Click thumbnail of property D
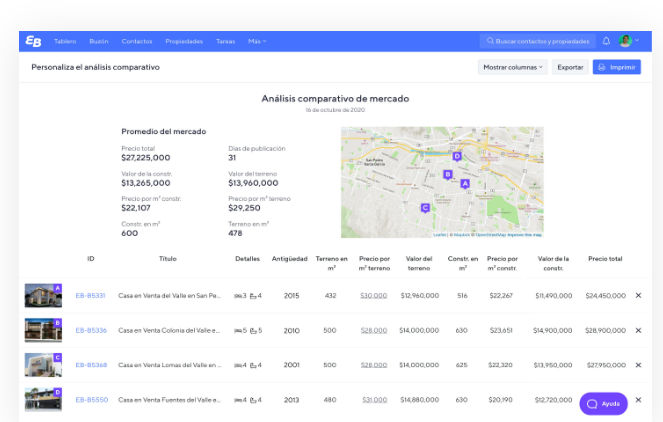This screenshot has width=663, height=422. point(43,399)
